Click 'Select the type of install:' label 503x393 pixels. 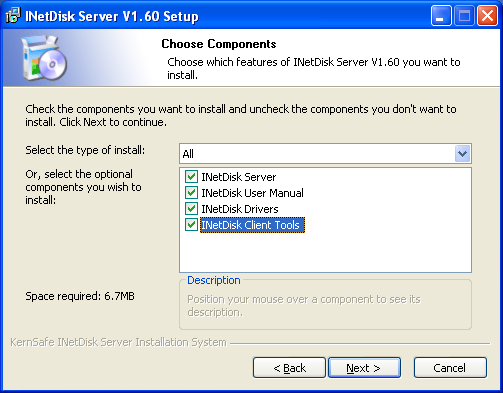(85, 150)
